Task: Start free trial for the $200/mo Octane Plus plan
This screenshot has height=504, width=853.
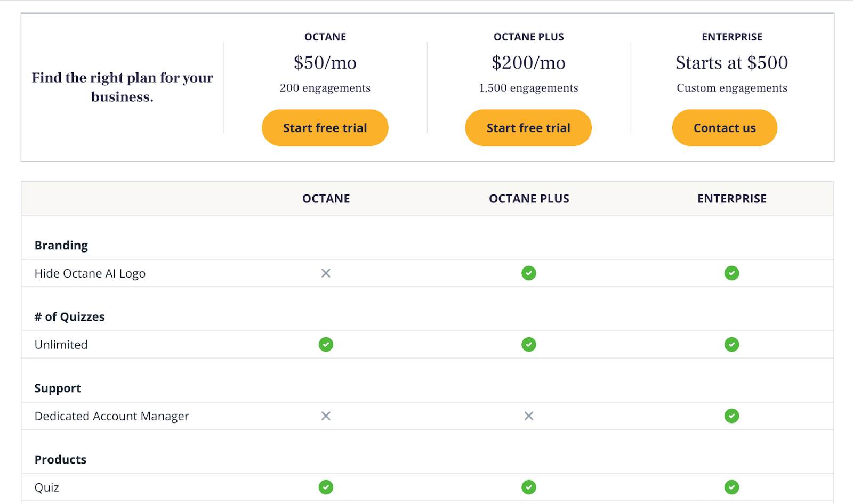Action: [x=528, y=128]
